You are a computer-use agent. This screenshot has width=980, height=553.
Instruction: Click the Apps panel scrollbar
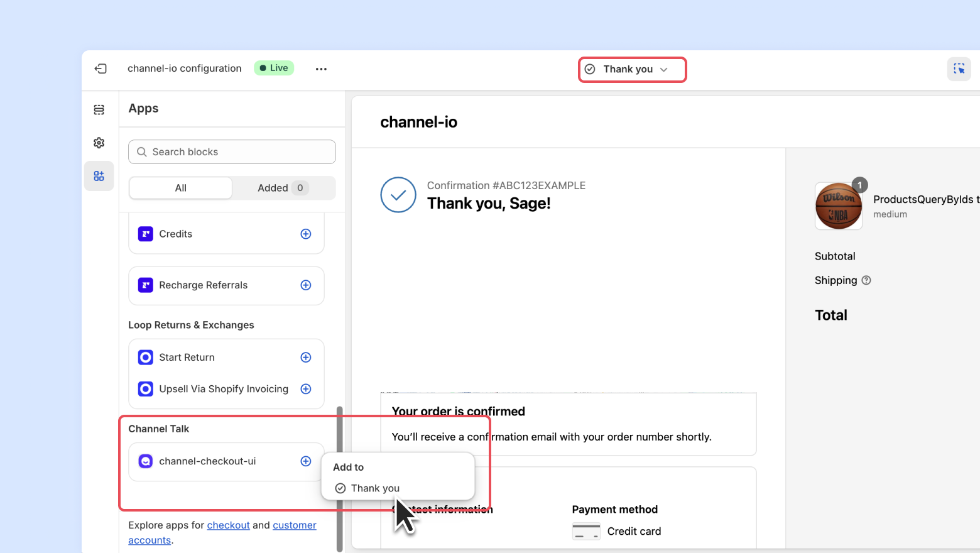coord(340,478)
